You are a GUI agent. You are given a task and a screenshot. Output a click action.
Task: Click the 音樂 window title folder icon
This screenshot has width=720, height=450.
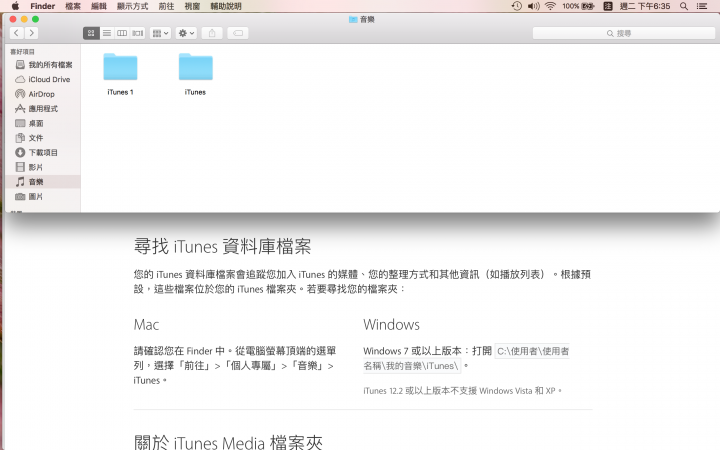click(x=353, y=19)
